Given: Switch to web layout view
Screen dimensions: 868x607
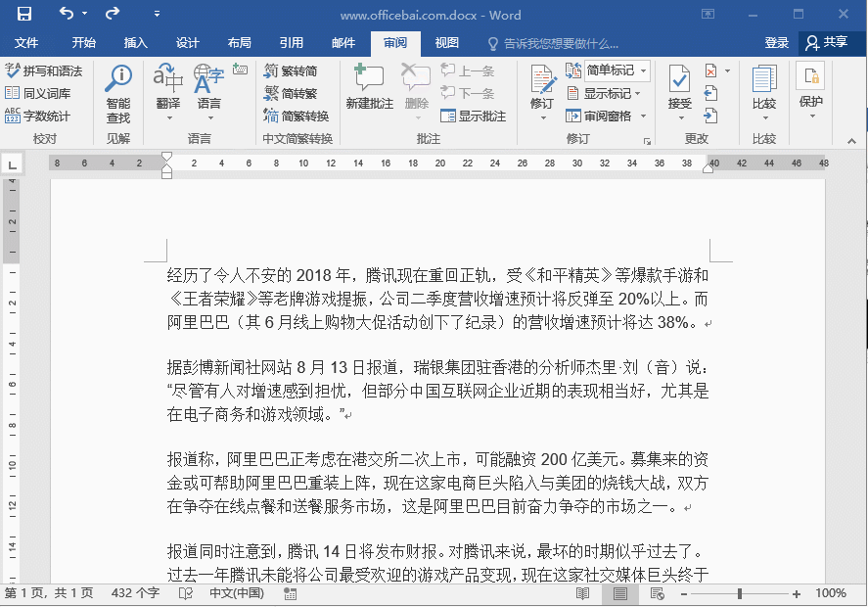Looking at the screenshot, I should tap(657, 593).
